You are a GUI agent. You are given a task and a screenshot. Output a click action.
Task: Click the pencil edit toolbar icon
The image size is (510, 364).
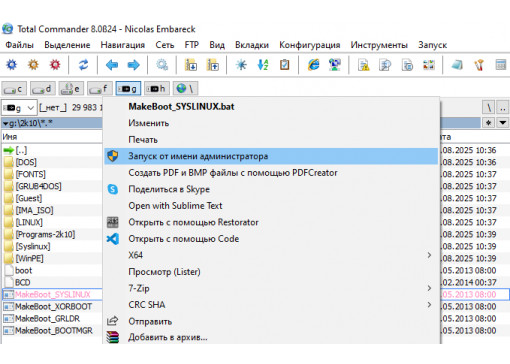coord(479,65)
